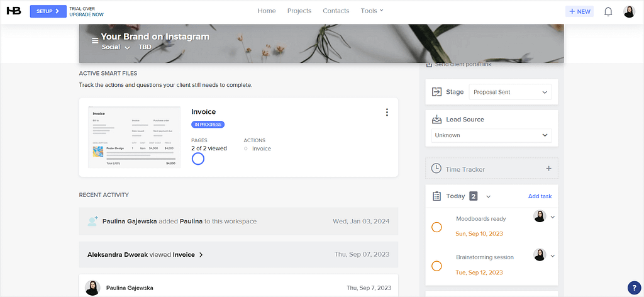Open the user profile avatar menu

629,11
